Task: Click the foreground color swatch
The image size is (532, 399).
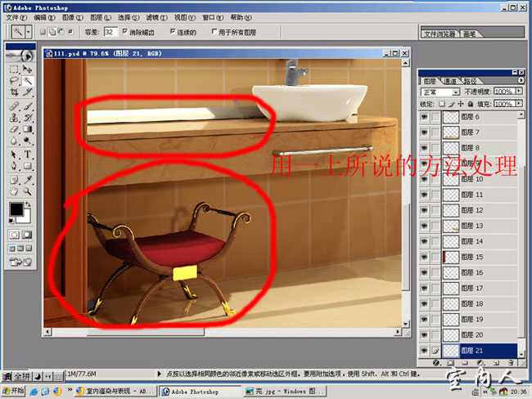Action: point(16,209)
